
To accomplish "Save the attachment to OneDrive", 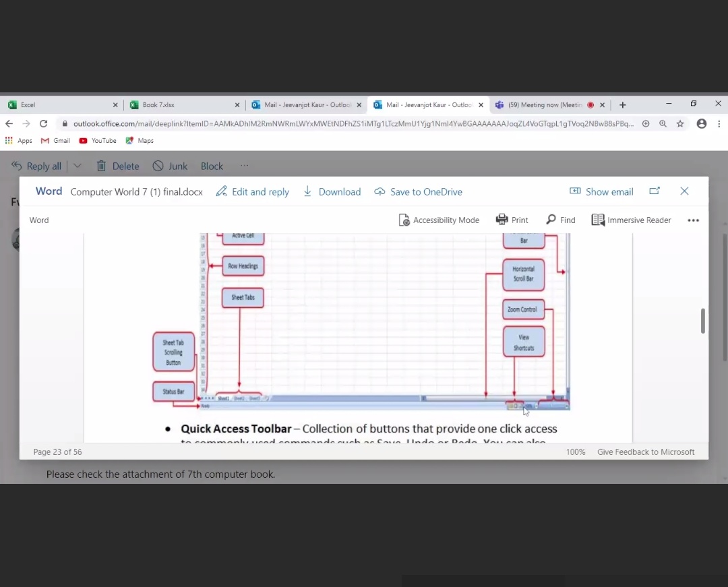I will (x=419, y=191).
